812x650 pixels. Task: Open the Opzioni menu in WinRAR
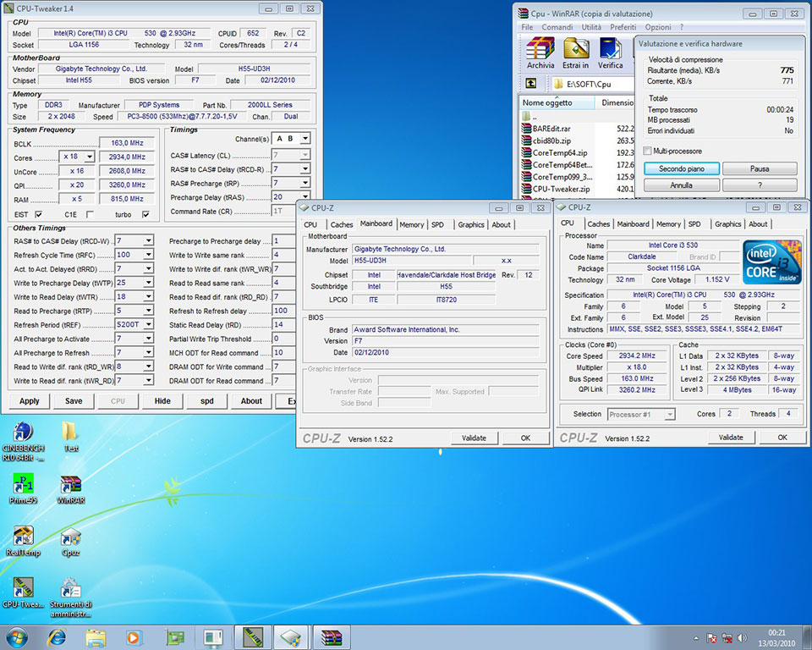click(x=658, y=27)
